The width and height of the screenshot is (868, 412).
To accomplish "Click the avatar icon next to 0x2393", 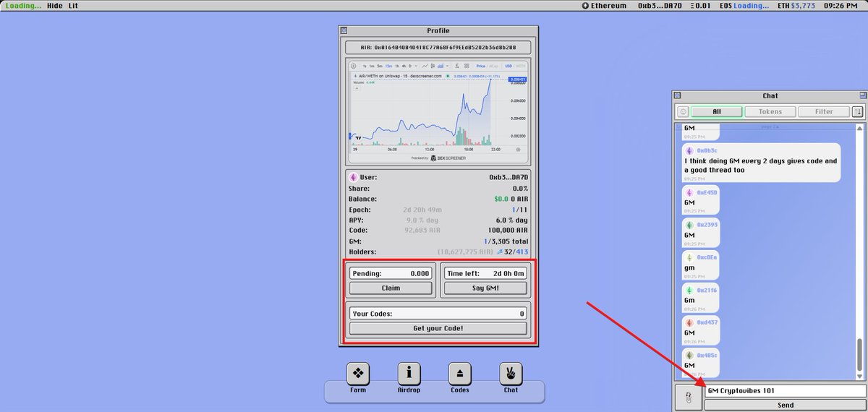I will 689,225.
